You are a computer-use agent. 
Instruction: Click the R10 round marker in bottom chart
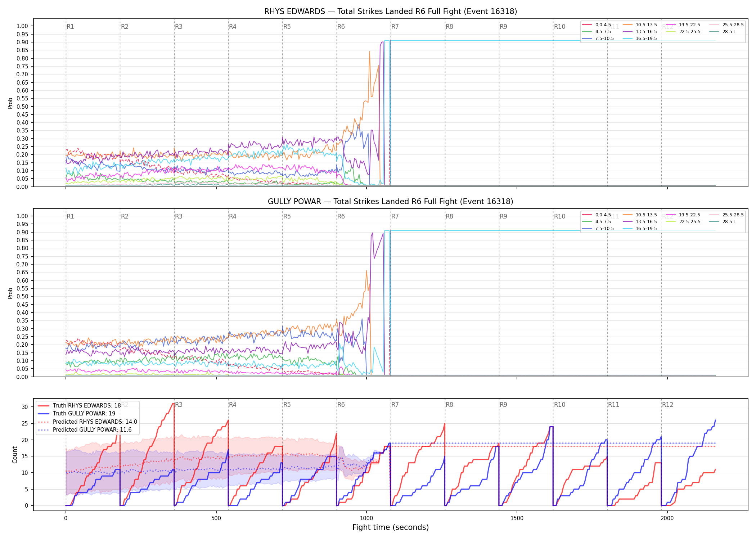[x=559, y=405]
